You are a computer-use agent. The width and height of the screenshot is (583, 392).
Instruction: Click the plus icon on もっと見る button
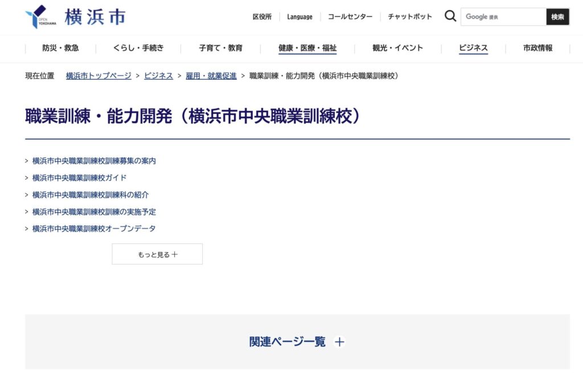point(174,254)
